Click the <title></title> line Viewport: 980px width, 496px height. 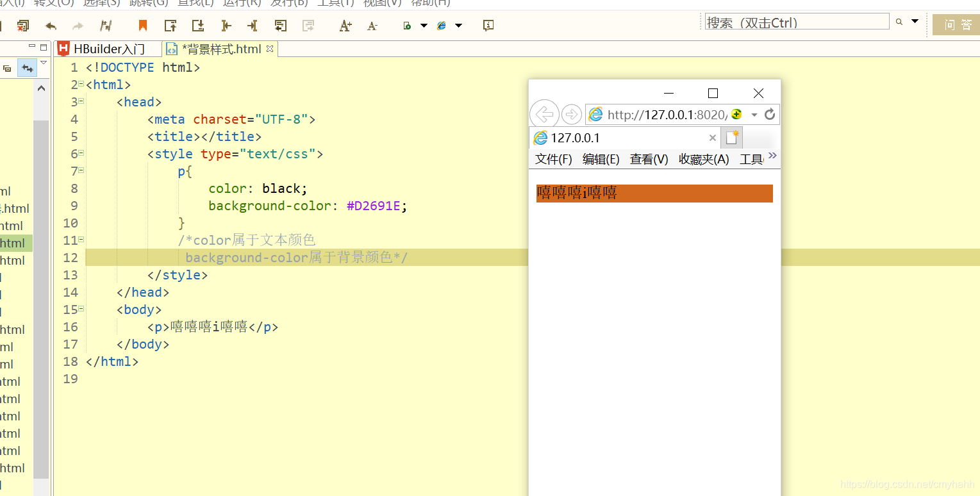pyautogui.click(x=204, y=136)
